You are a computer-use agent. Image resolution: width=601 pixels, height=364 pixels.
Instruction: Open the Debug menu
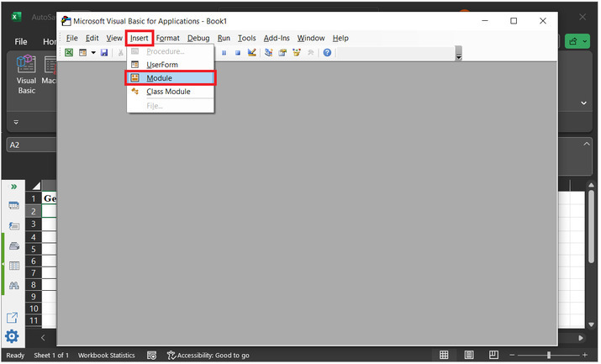(x=198, y=38)
